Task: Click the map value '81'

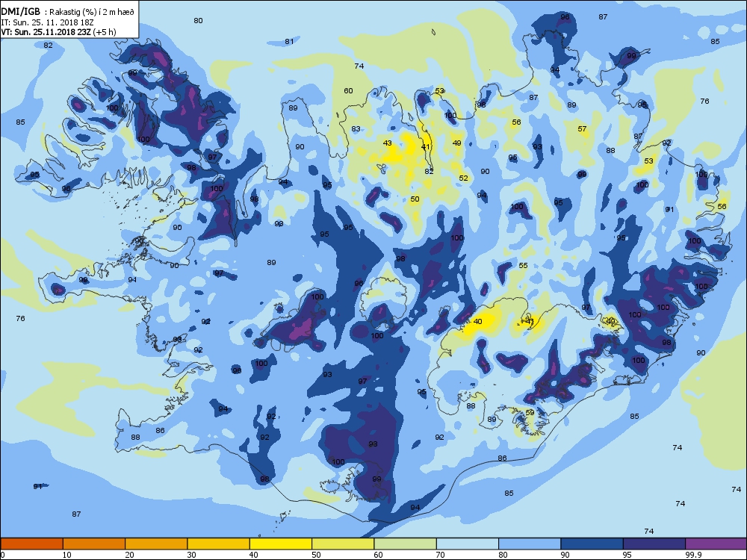Action: click(x=289, y=41)
